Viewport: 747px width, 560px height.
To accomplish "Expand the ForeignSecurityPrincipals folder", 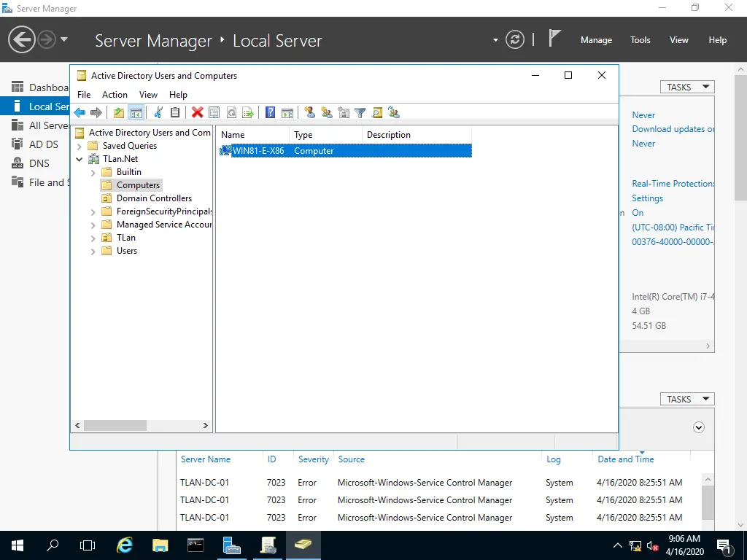I will (x=93, y=212).
